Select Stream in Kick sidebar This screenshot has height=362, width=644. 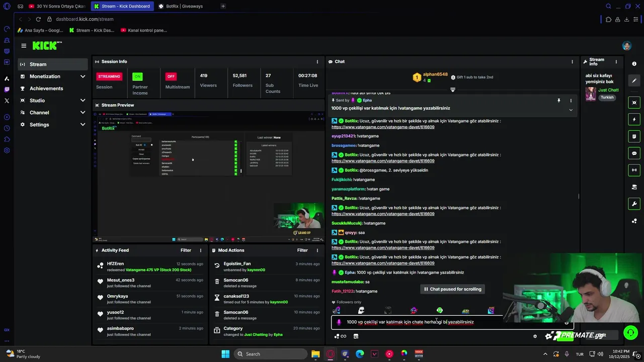(x=52, y=64)
